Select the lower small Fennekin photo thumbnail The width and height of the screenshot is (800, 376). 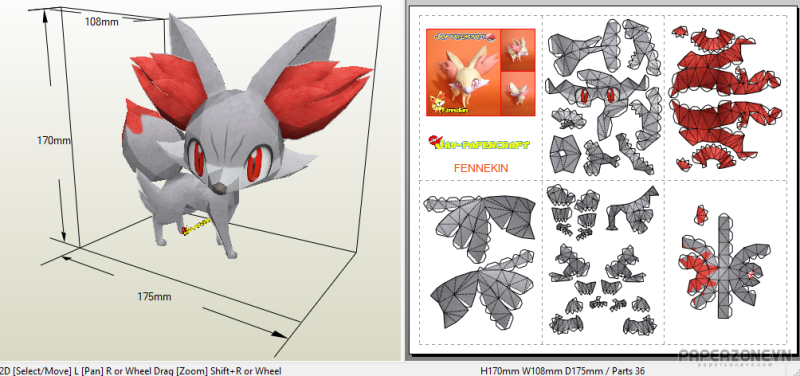point(518,93)
